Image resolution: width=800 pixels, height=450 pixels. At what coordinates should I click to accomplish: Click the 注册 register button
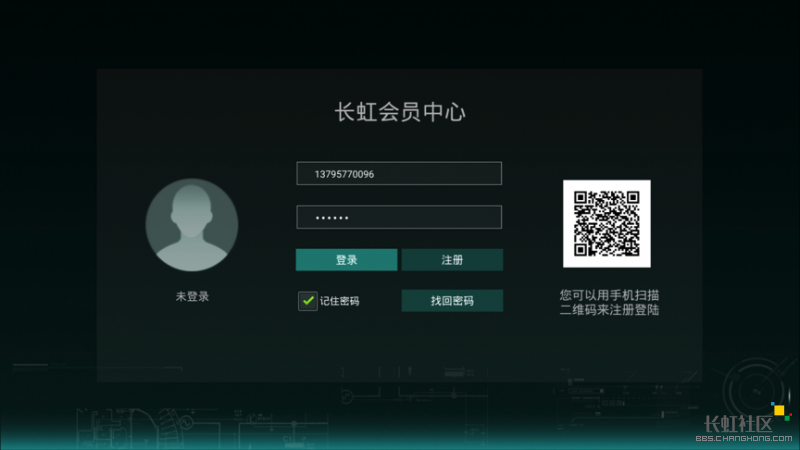[452, 260]
